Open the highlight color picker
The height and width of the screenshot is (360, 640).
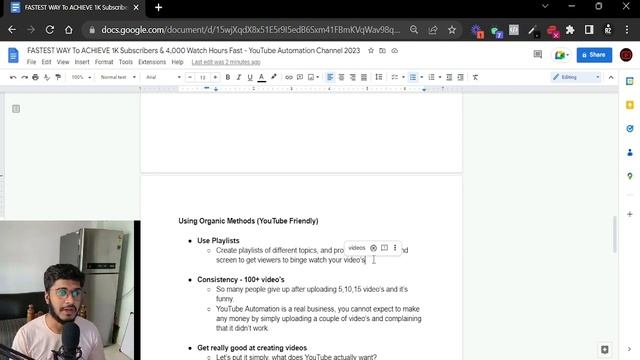(273, 77)
